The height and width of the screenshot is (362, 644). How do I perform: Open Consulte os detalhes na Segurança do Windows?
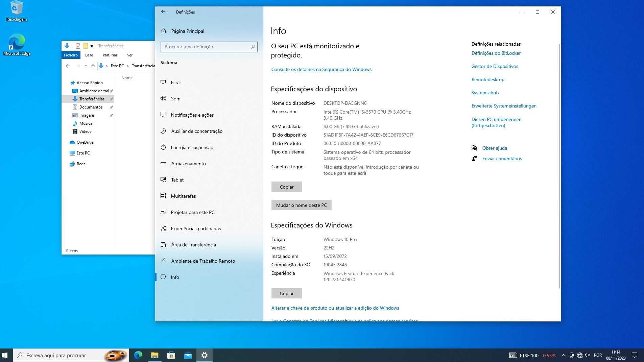click(321, 69)
